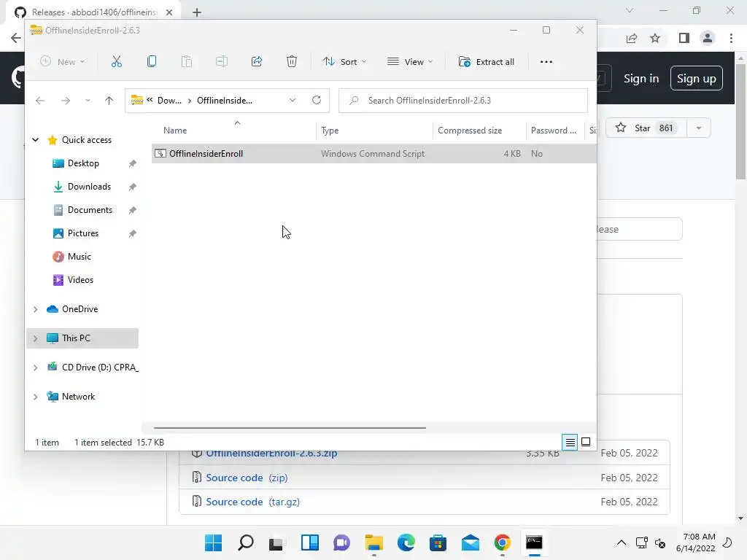Close the Releases Chrome tab
This screenshot has height=560, width=747.
(x=169, y=12)
